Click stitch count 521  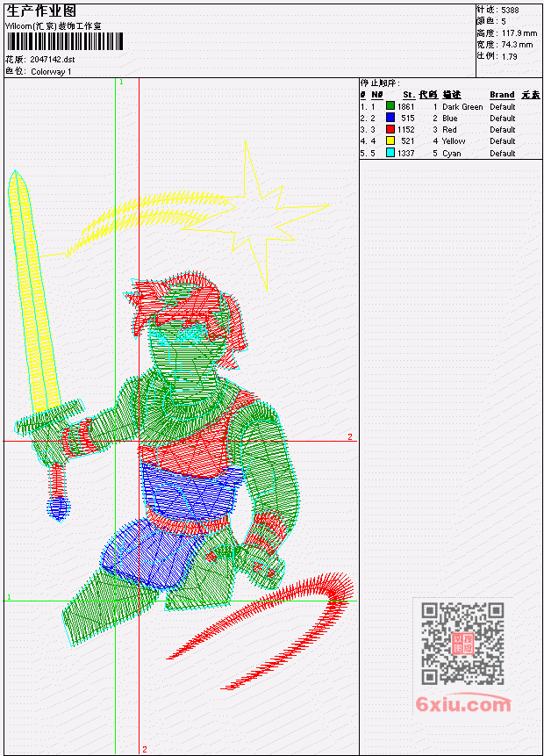pyautogui.click(x=408, y=141)
